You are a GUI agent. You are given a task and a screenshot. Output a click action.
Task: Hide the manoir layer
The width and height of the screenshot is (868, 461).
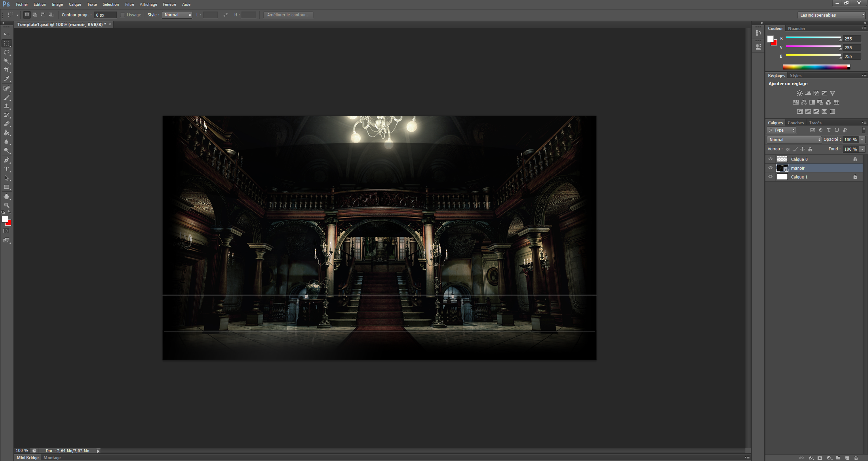click(770, 168)
